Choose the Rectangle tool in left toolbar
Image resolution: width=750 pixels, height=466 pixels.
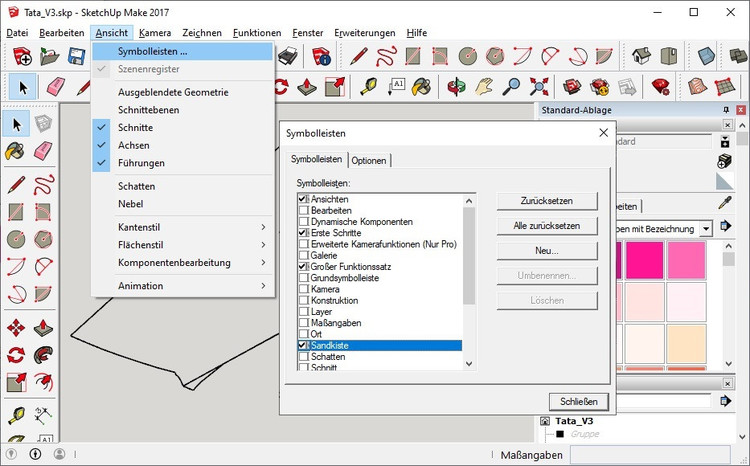pyautogui.click(x=15, y=211)
